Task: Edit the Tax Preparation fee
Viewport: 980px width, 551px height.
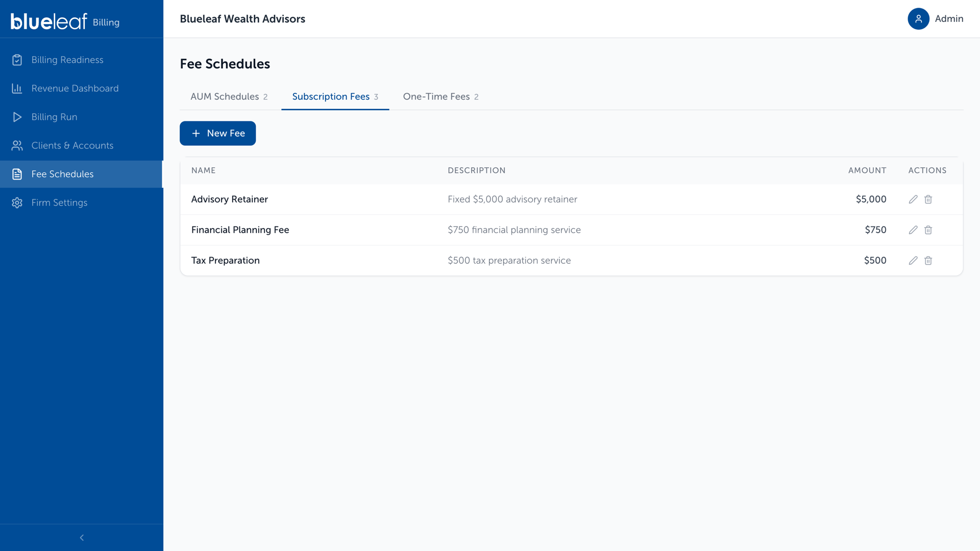Action: (x=913, y=261)
